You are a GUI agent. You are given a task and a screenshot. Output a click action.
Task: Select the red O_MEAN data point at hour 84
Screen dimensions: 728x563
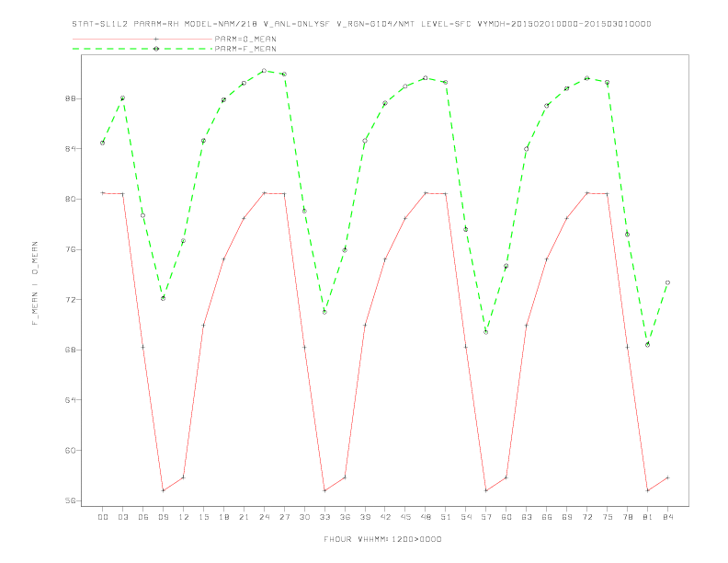[x=667, y=477]
